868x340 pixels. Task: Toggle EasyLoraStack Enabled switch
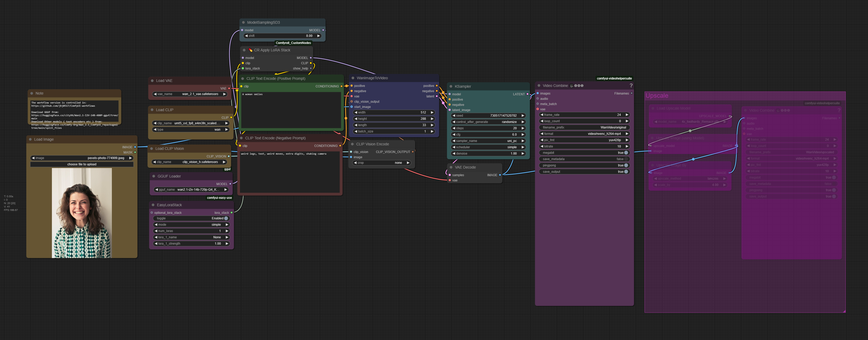pos(226,218)
